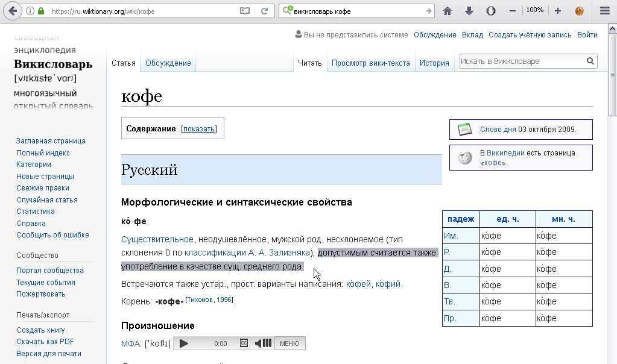Toggle reader view icon in address bar
The height and width of the screenshot is (364, 617).
pyautogui.click(x=245, y=11)
